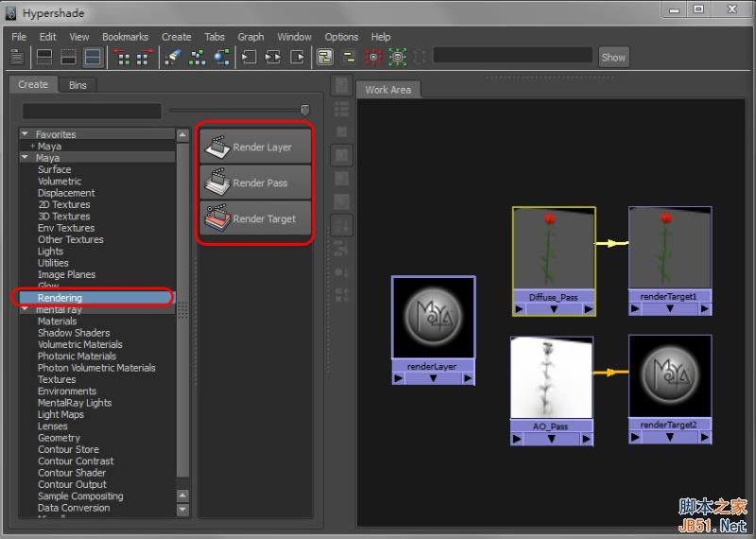756x539 pixels.
Task: Toggle the highlighted yellow container view button
Action: coord(325,58)
